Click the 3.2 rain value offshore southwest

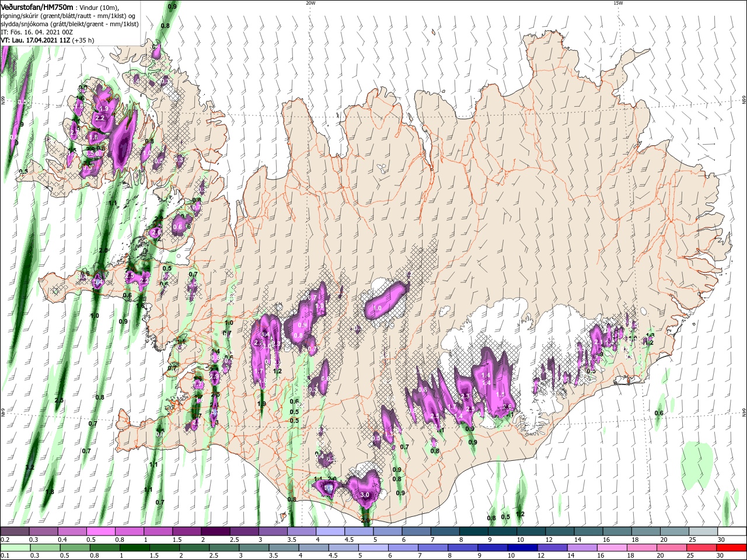[30, 468]
